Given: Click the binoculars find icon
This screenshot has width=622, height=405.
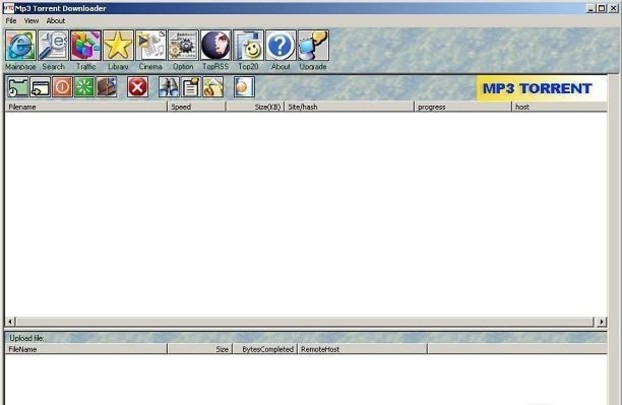Looking at the screenshot, I should [169, 87].
